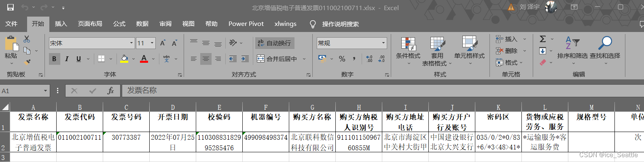Image resolution: width=644 pixels, height=162 pixels.
Task: Click the Fill down arrow icon
Action: pos(543,51)
